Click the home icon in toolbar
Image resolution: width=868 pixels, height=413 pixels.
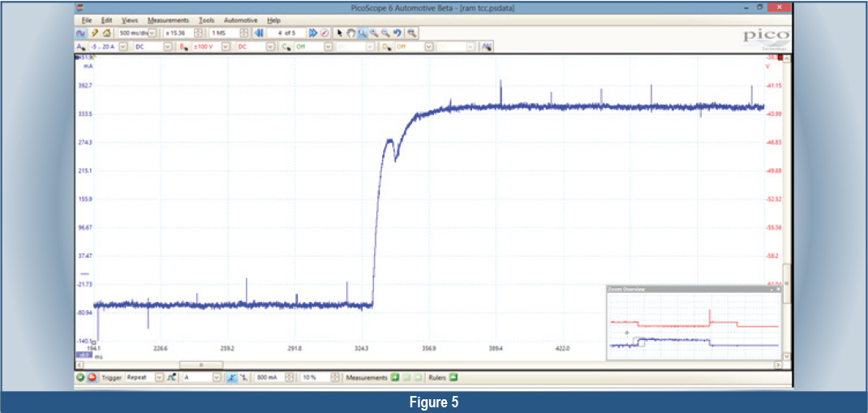pos(106,33)
